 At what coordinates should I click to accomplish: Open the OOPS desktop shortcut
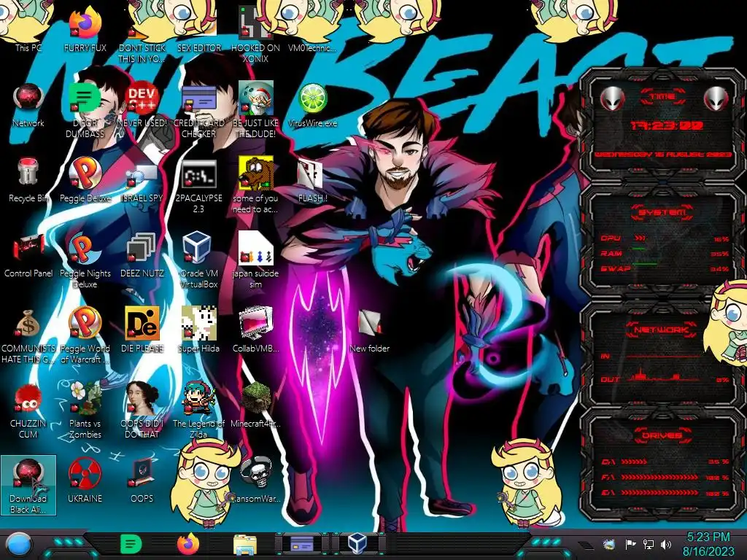coord(142,481)
